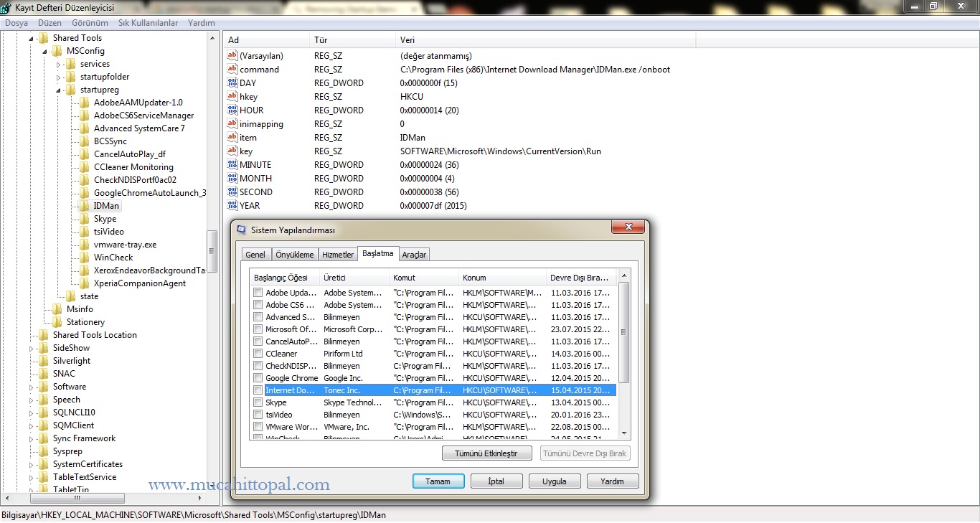This screenshot has width=980, height=523.
Task: Click the İptal button
Action: click(496, 481)
